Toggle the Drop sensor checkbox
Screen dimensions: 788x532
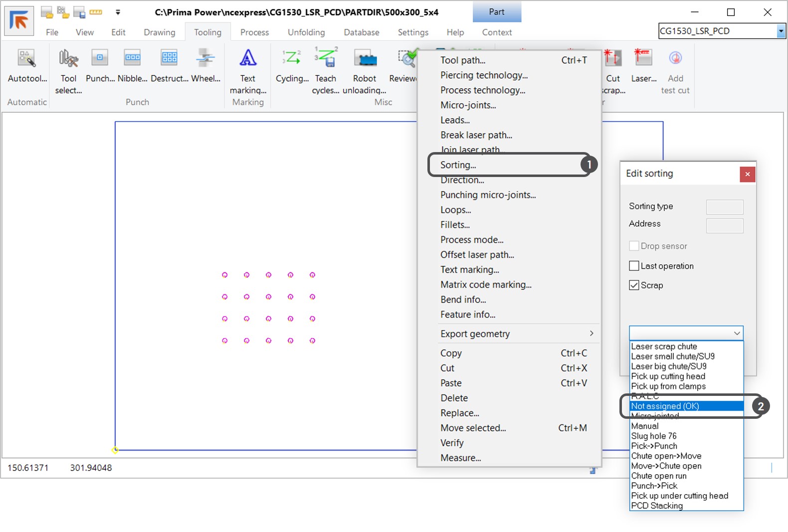(x=634, y=246)
